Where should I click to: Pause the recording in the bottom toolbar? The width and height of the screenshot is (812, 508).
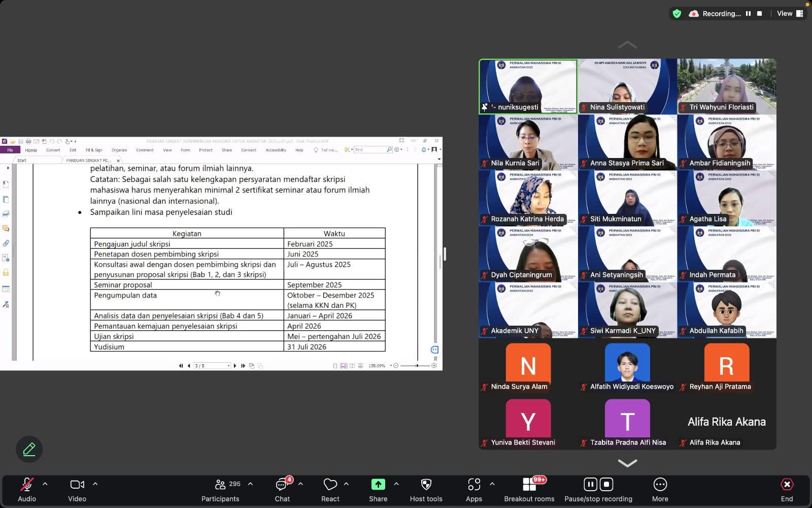[590, 484]
